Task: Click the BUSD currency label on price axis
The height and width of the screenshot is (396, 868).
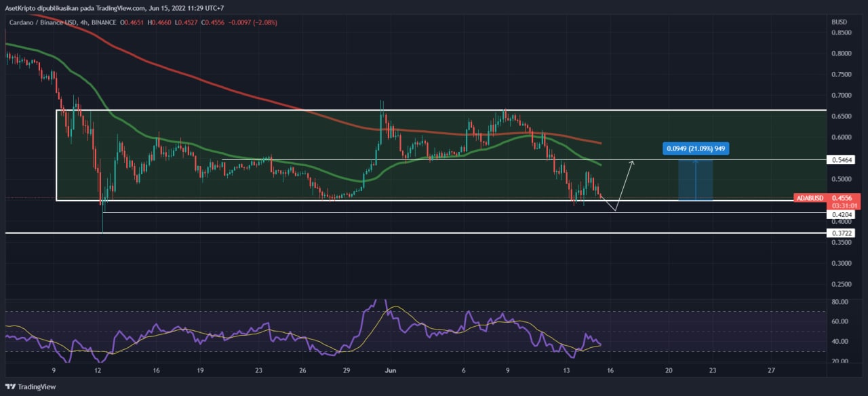Action: tap(839, 22)
